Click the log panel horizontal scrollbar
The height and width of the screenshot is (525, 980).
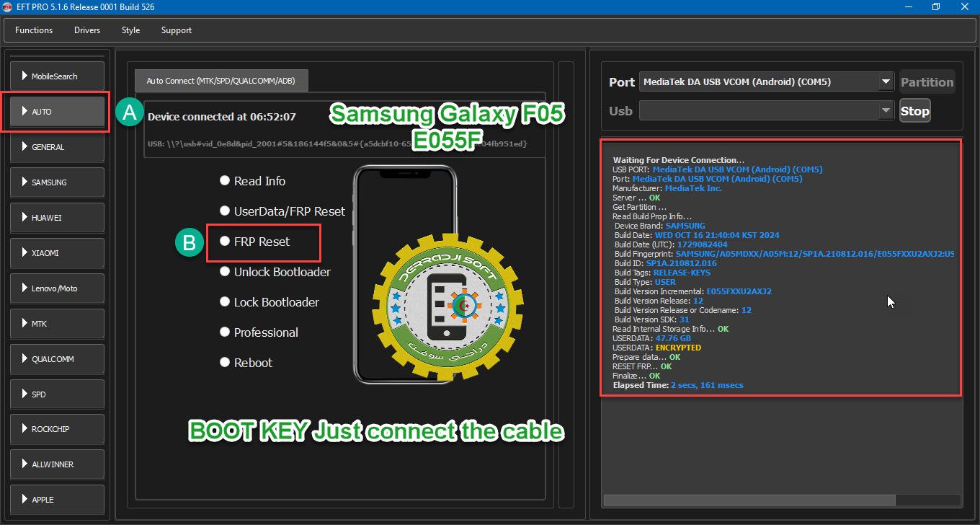[749, 500]
